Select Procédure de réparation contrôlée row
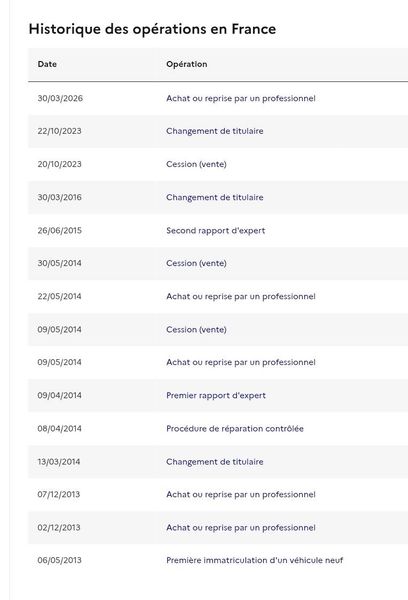Viewport: 408px width, 600px height. [x=218, y=429]
